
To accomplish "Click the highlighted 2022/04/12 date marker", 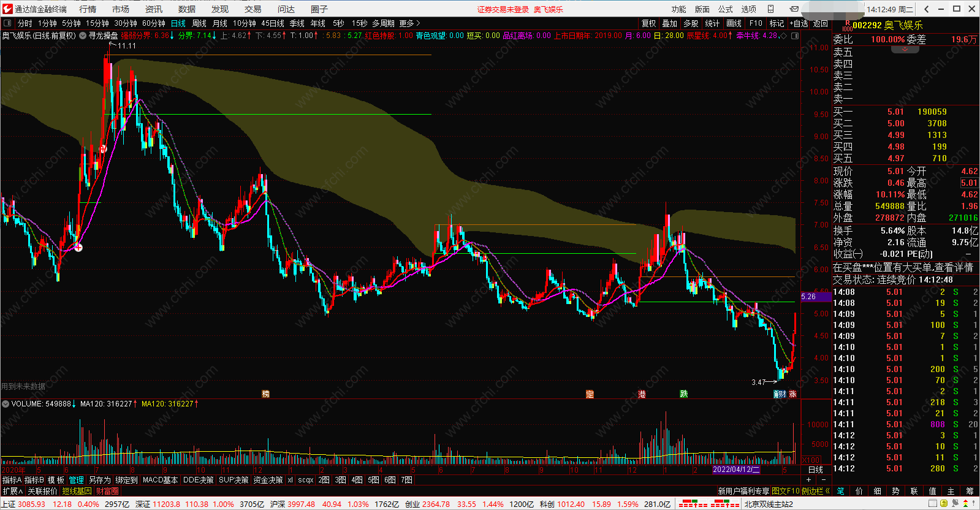I will coord(736,470).
